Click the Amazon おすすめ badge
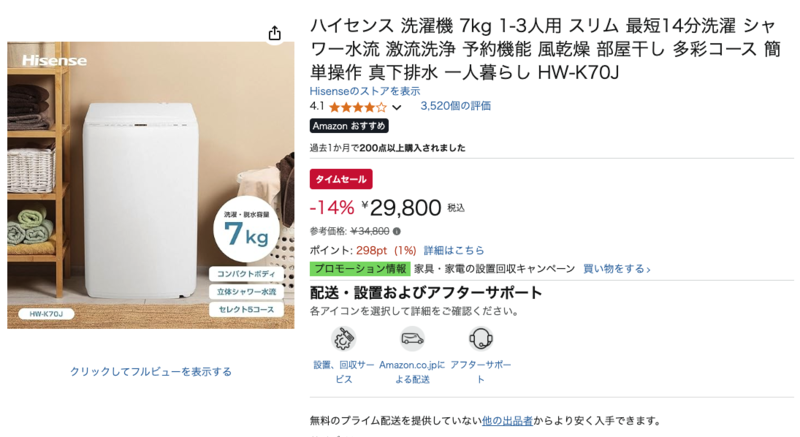The height and width of the screenshot is (437, 800). pyautogui.click(x=349, y=126)
